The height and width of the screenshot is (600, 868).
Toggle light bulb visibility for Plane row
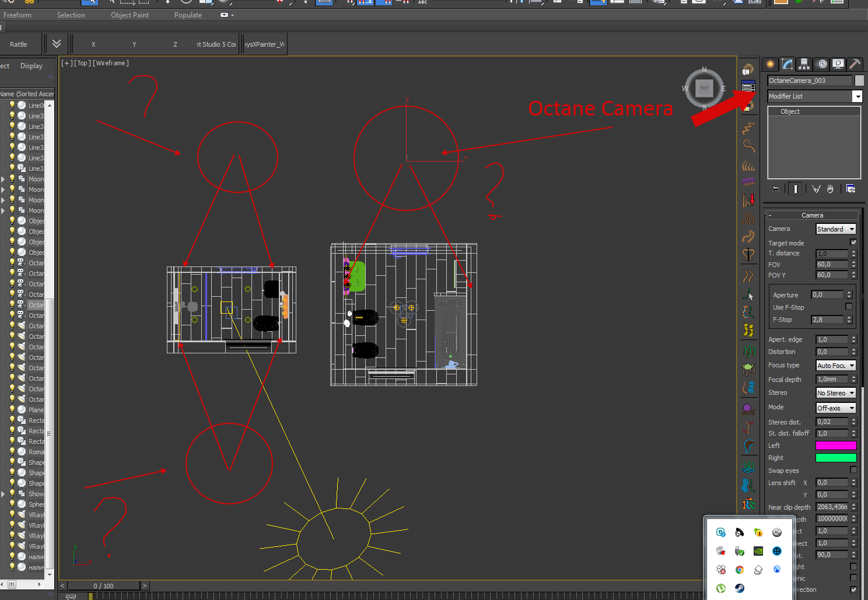[x=12, y=409]
